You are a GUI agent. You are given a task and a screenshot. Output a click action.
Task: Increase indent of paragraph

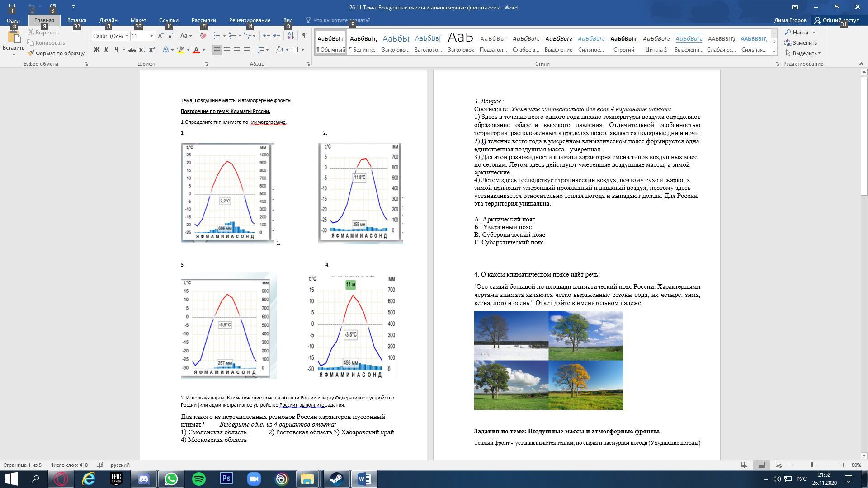(x=277, y=36)
